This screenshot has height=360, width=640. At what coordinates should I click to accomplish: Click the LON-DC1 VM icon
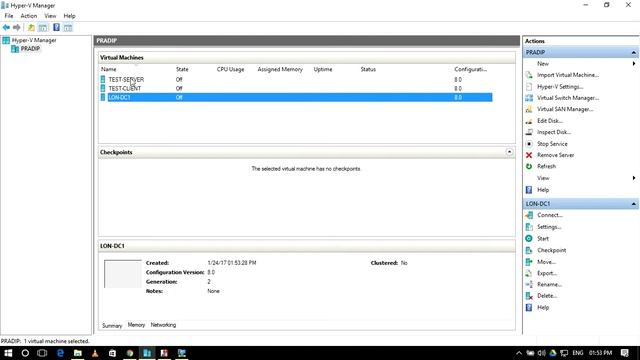103,97
